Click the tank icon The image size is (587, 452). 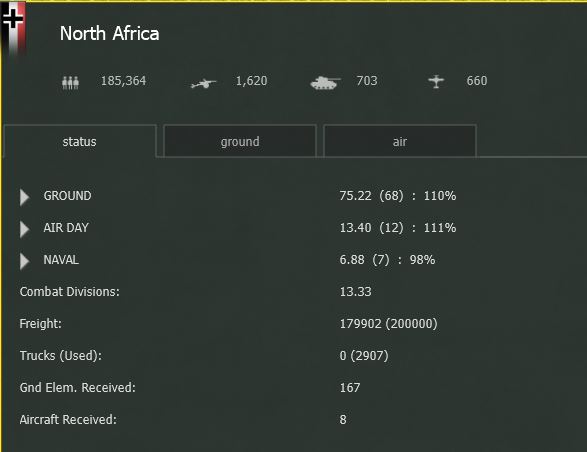coord(325,83)
